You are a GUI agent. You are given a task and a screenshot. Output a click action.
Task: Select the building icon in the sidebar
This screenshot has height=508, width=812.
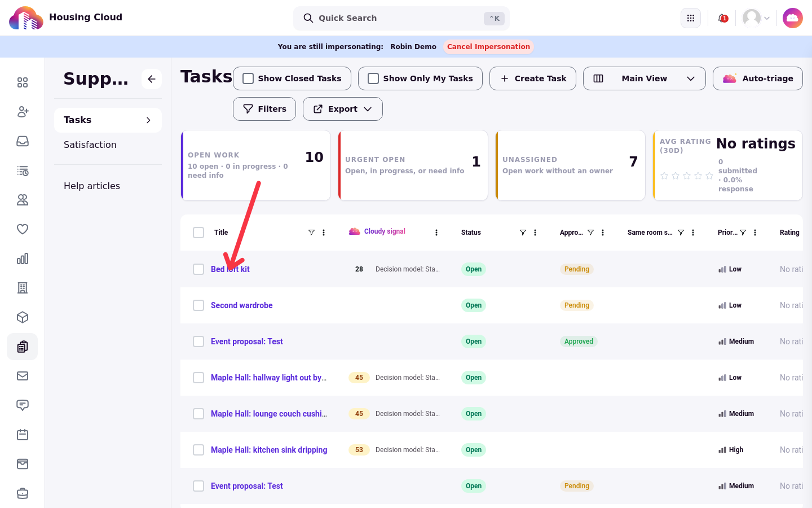click(x=23, y=288)
